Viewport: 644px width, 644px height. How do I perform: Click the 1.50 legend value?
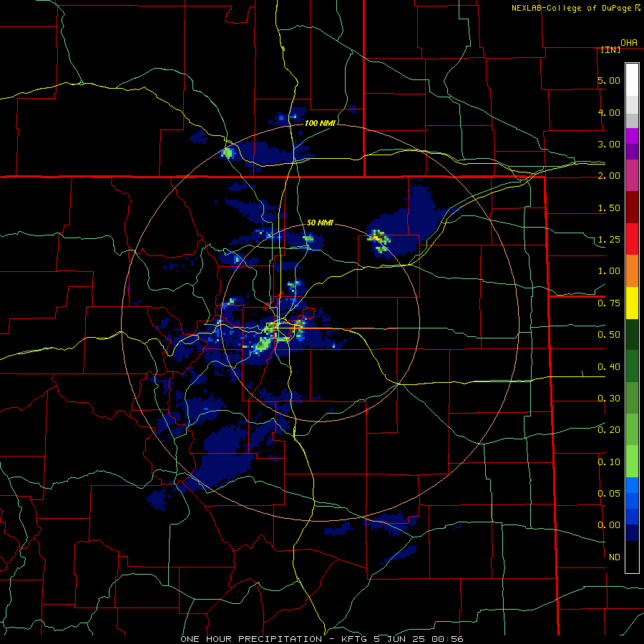tap(609, 208)
